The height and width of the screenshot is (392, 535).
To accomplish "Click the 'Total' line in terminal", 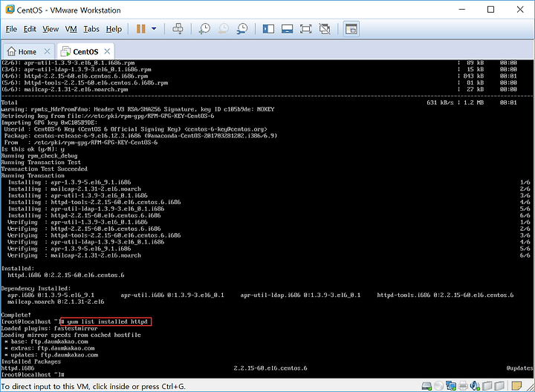I will coord(9,102).
